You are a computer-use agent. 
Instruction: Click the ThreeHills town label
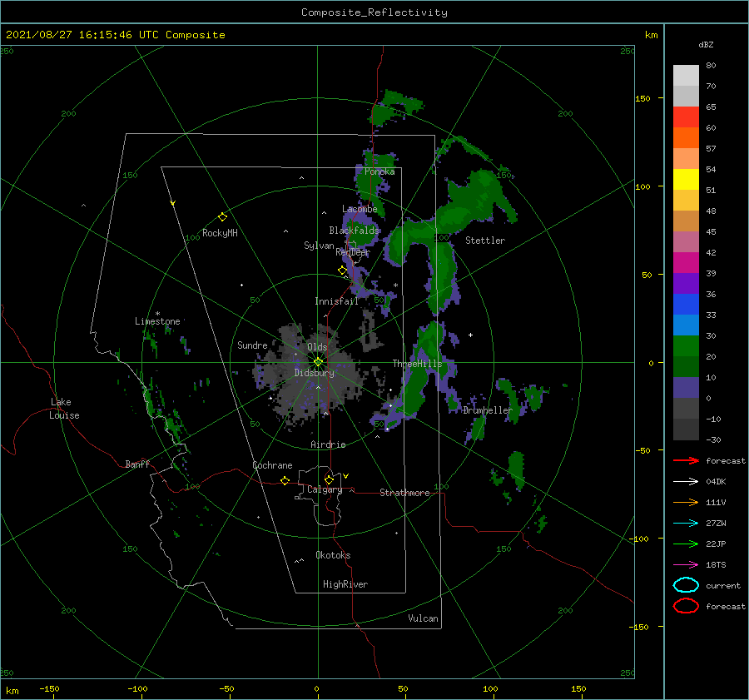(x=417, y=364)
